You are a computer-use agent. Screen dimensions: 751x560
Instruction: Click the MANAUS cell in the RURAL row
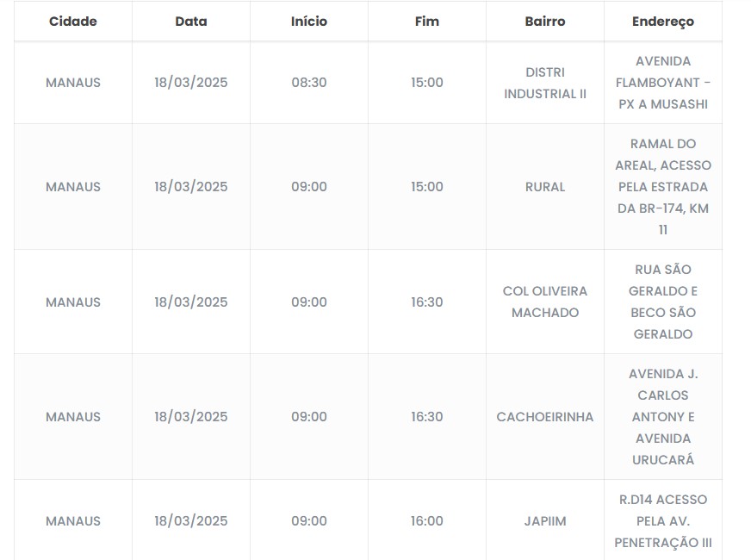tap(73, 187)
